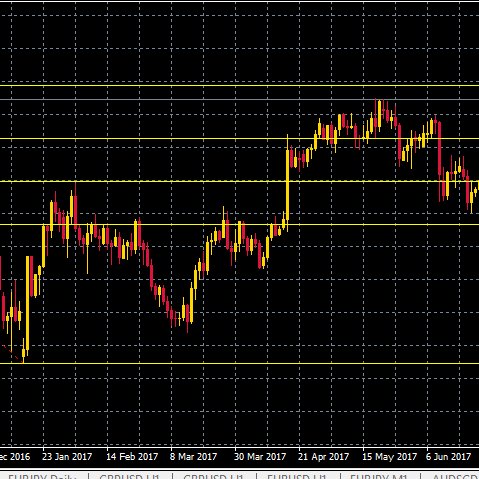This screenshot has height=479, width=479.
Task: Click the 30 Mar 2017 date label
Action: point(260,456)
